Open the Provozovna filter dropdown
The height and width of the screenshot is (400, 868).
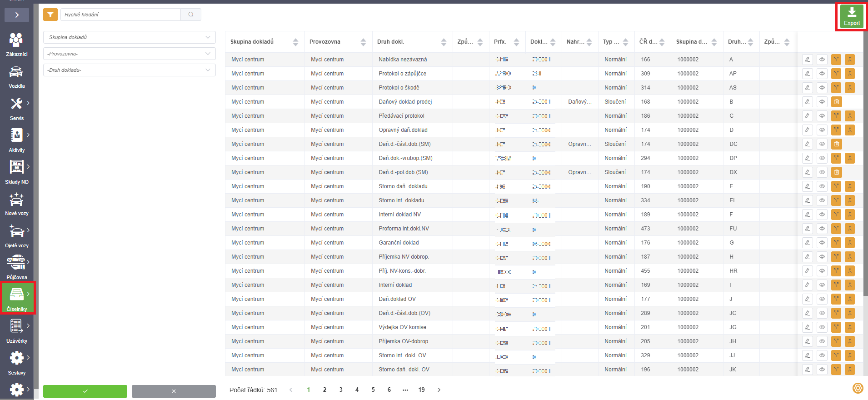[x=129, y=54]
